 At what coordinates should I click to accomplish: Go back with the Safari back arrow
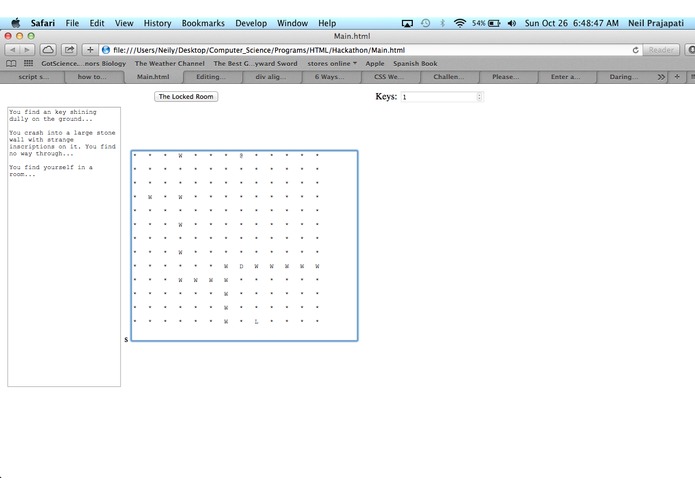[x=12, y=50]
